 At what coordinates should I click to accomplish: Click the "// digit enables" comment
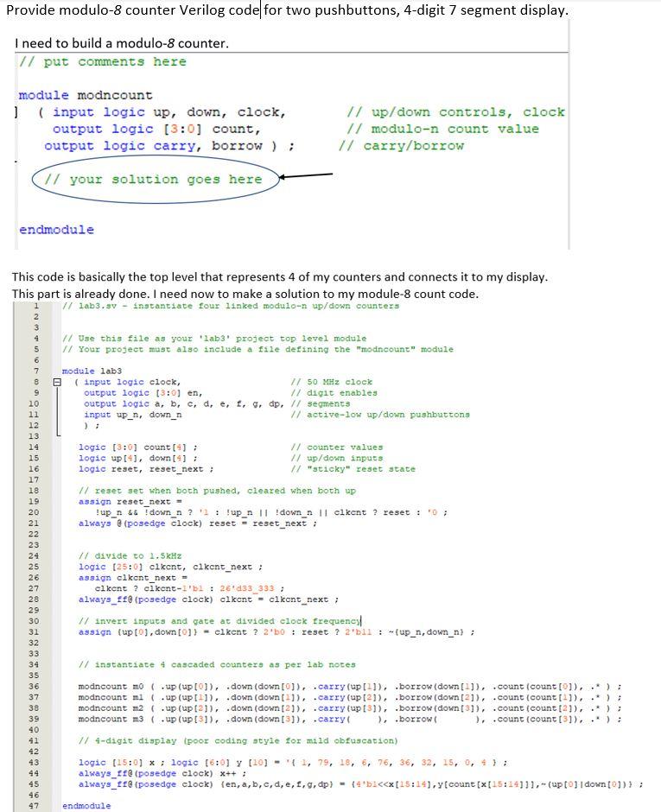coord(334,392)
